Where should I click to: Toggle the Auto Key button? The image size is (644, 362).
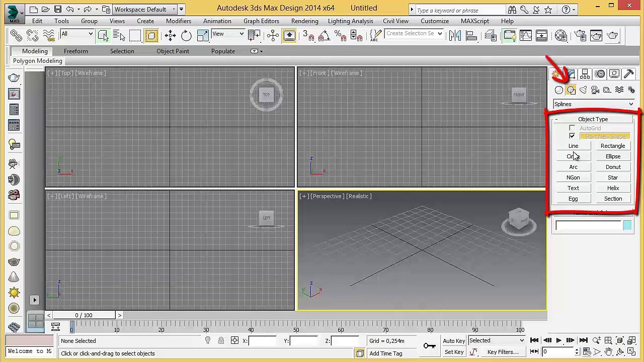[x=454, y=341]
